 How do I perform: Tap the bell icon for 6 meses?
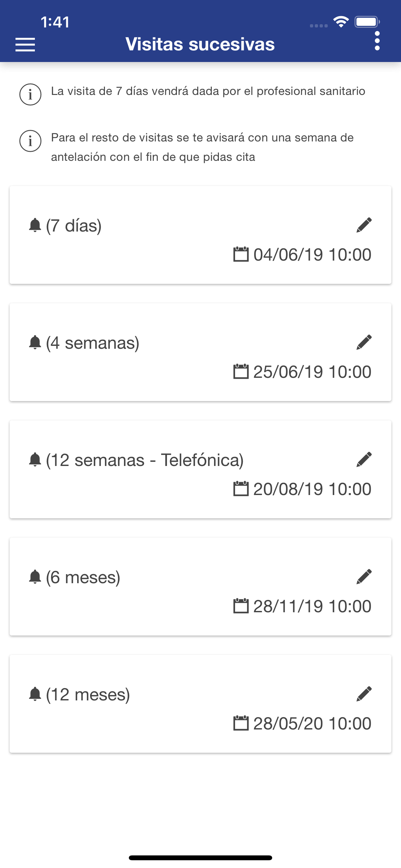click(35, 577)
